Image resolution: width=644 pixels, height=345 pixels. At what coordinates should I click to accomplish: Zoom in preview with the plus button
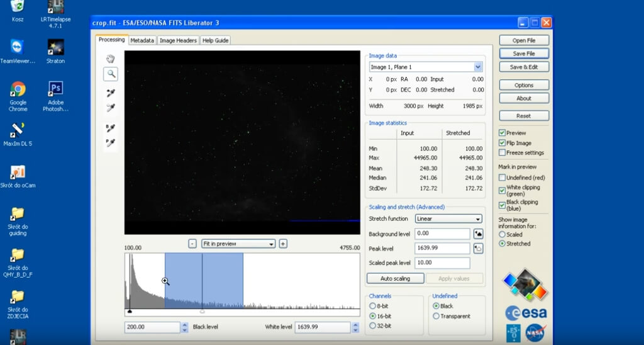(x=282, y=244)
